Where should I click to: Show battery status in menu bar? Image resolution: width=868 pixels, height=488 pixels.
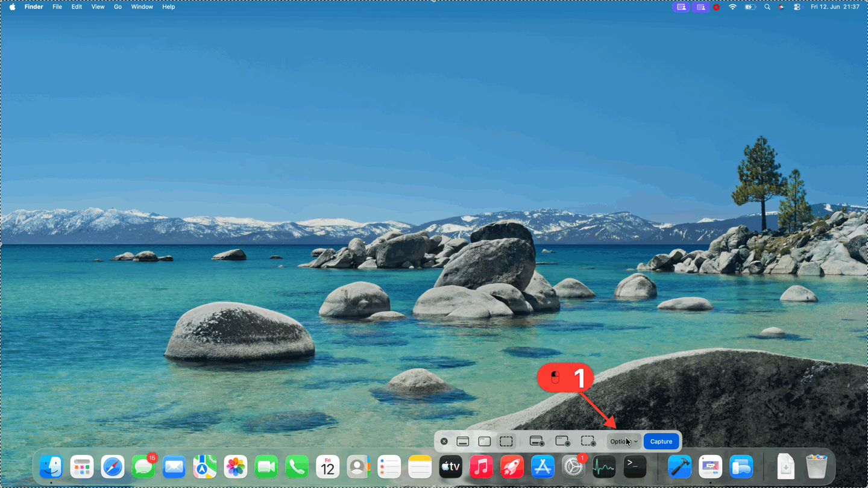(750, 7)
